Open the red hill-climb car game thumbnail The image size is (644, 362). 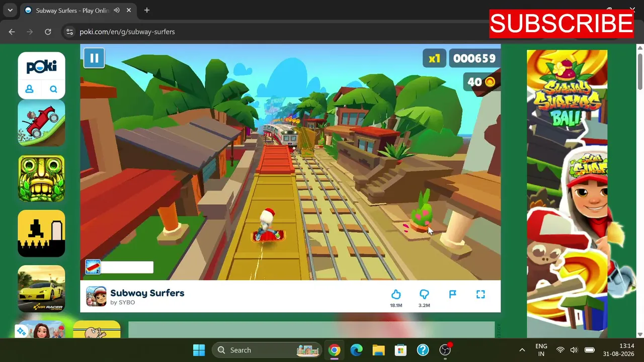coord(41,123)
